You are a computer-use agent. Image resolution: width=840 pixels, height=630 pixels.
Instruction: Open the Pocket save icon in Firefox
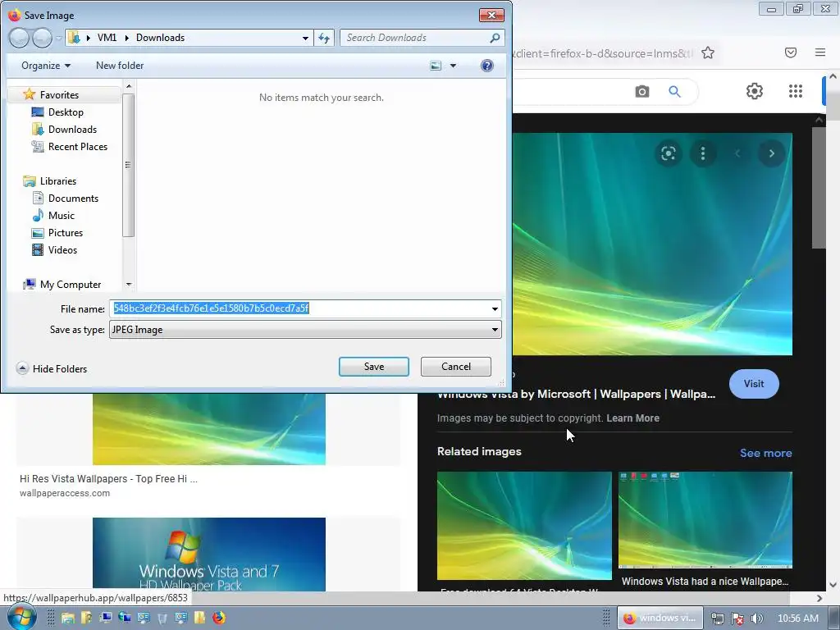point(791,52)
